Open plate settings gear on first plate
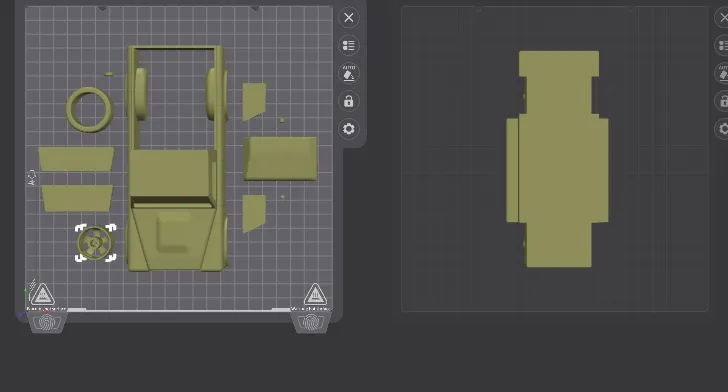Image resolution: width=728 pixels, height=392 pixels. click(349, 129)
